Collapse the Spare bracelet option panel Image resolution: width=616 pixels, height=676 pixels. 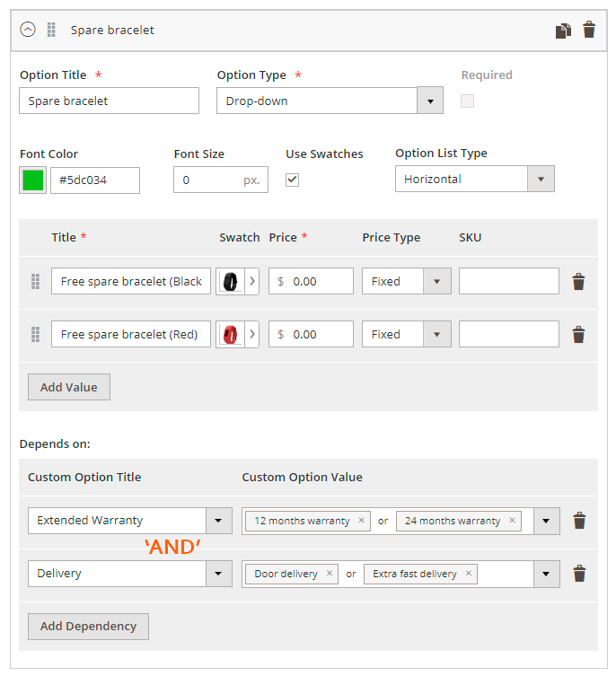click(x=28, y=30)
